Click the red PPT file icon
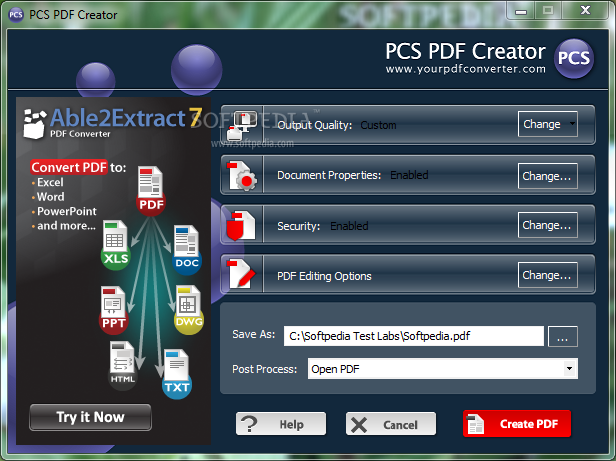 (x=114, y=310)
